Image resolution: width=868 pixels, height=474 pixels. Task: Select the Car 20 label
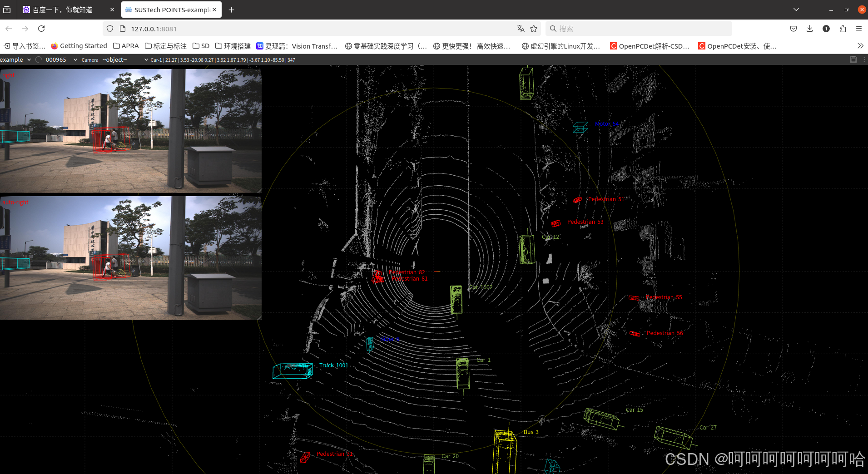450,456
